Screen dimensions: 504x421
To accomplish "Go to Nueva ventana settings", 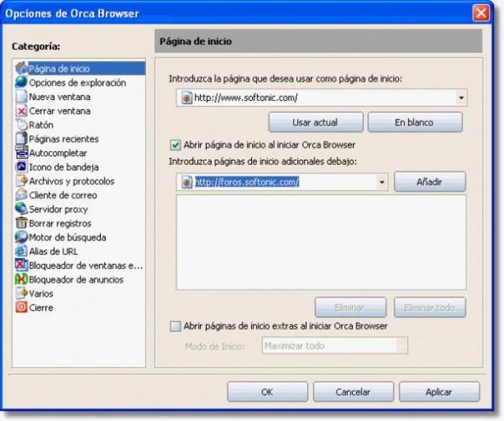I will click(x=59, y=97).
